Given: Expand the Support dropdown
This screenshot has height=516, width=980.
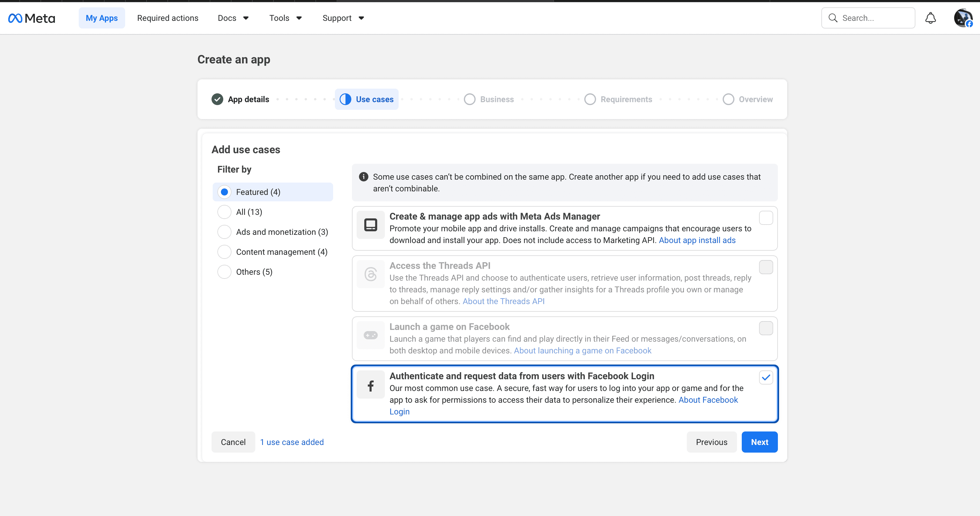Looking at the screenshot, I should (343, 18).
